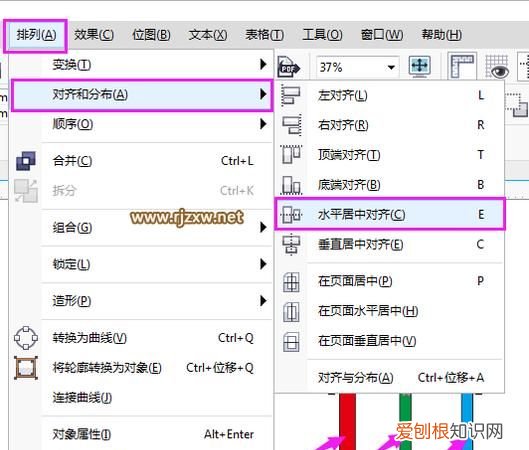Click the top align icon

coord(291,154)
